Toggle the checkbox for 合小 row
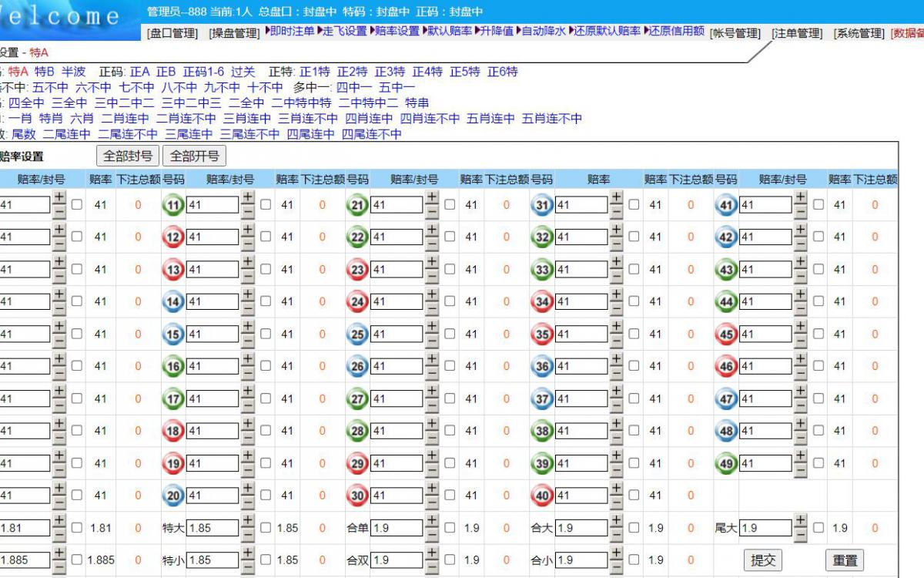Viewport: 924px width, 578px height. (634, 561)
